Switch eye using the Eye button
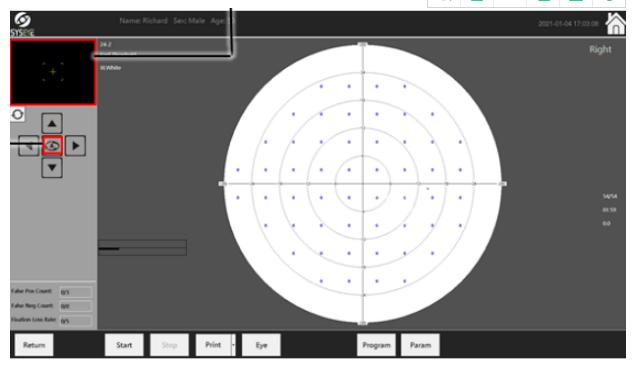Screen dimensions: 638x371 261,345
